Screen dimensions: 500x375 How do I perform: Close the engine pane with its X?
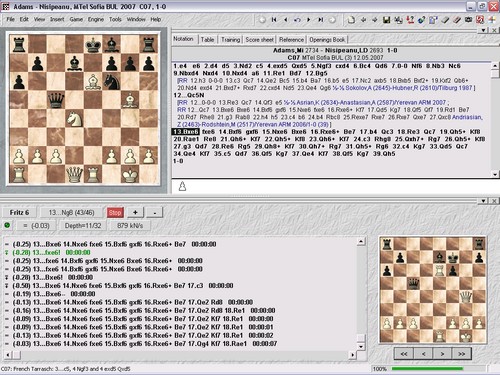tap(494, 201)
